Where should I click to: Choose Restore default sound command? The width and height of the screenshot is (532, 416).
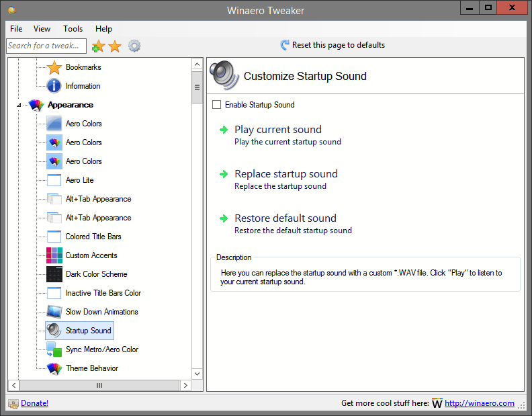click(x=285, y=218)
